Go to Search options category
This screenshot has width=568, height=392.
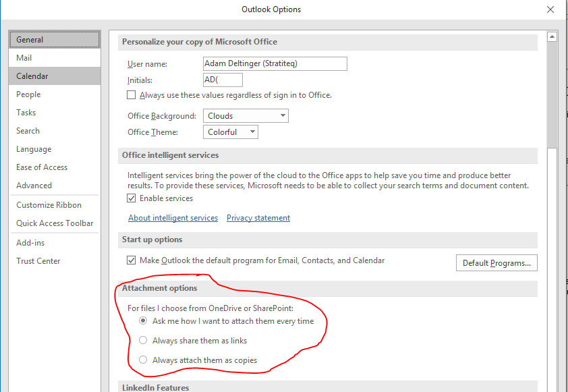coord(55,131)
